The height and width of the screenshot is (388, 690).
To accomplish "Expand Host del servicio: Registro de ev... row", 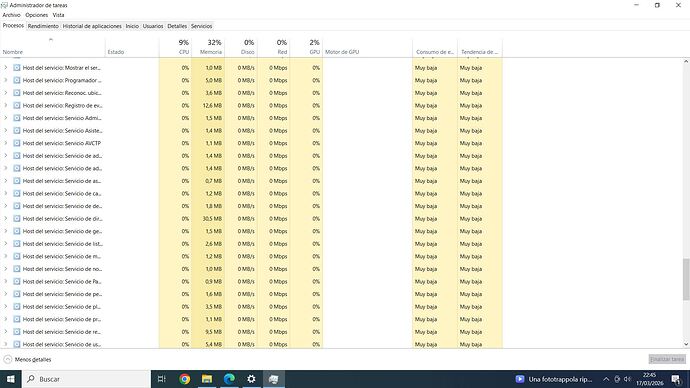I will 6,106.
